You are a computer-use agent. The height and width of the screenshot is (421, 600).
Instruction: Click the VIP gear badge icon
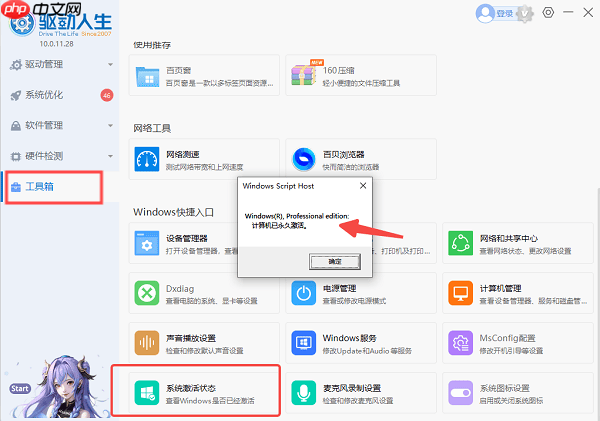click(x=525, y=14)
